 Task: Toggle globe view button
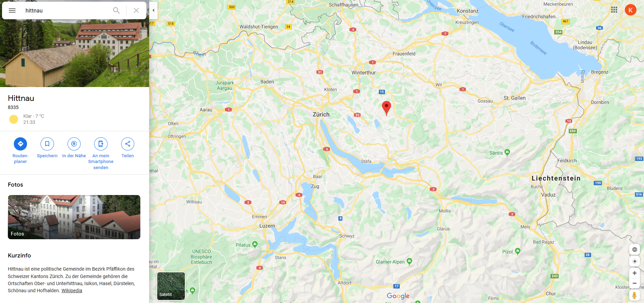click(635, 250)
